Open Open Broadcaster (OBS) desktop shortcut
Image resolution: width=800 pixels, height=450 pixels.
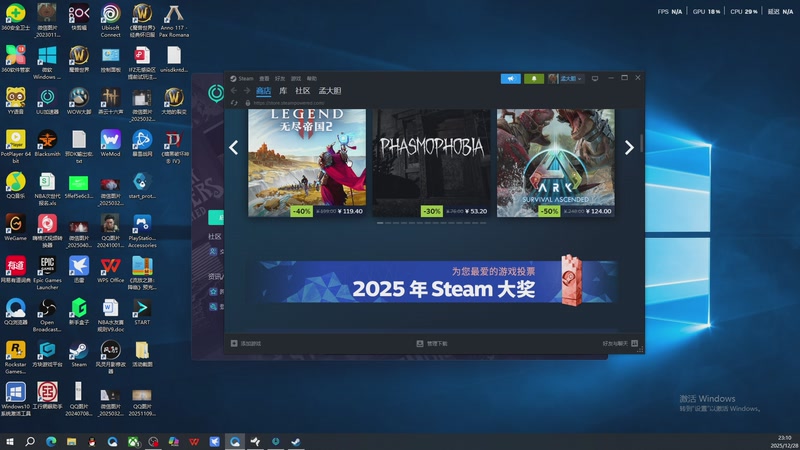pos(47,315)
